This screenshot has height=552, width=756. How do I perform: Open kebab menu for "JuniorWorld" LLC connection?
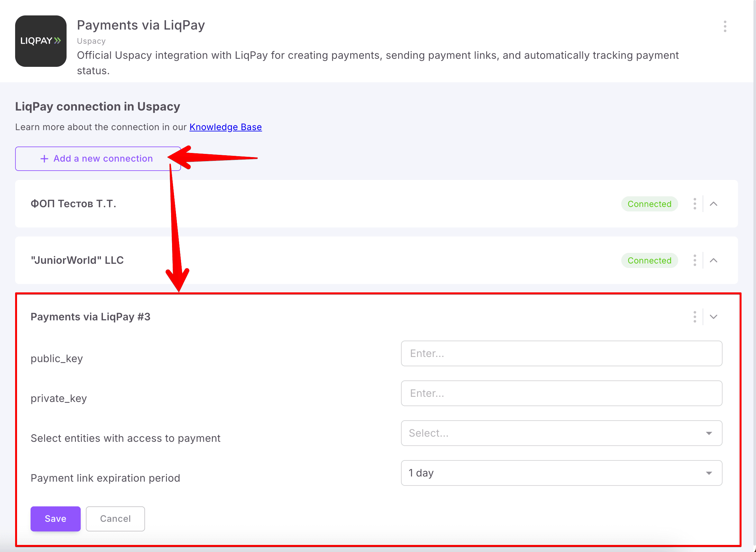(x=695, y=260)
